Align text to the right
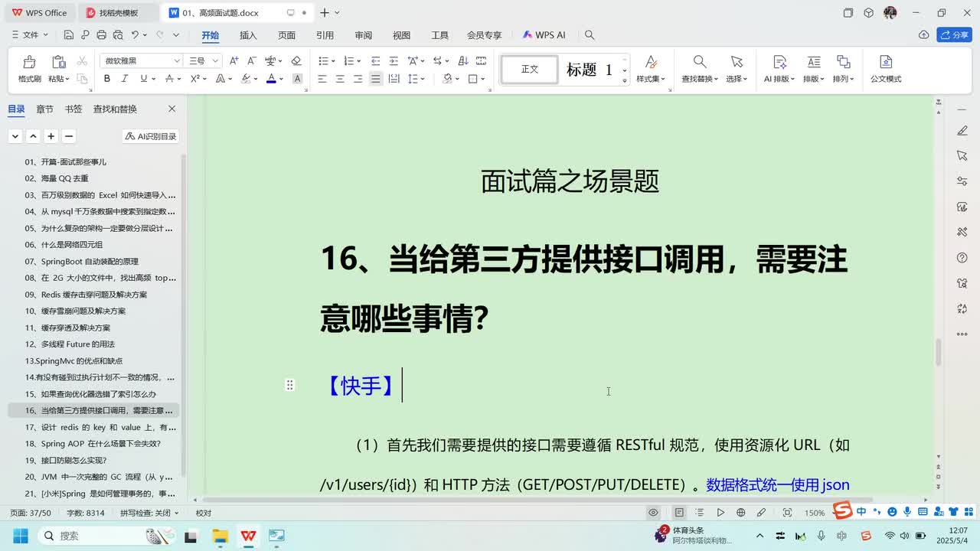The height and width of the screenshot is (551, 980). coord(358,79)
